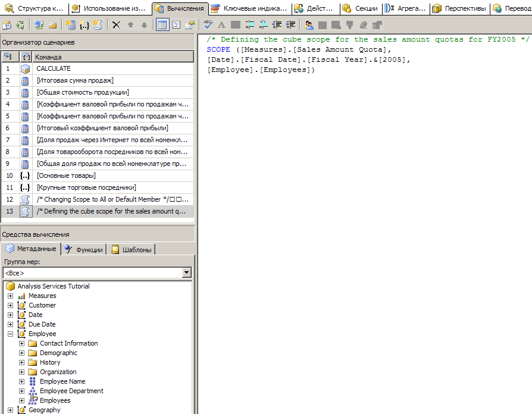This screenshot has width=532, height=414.
Task: Expand the Date dimension node
Action: click(11, 315)
